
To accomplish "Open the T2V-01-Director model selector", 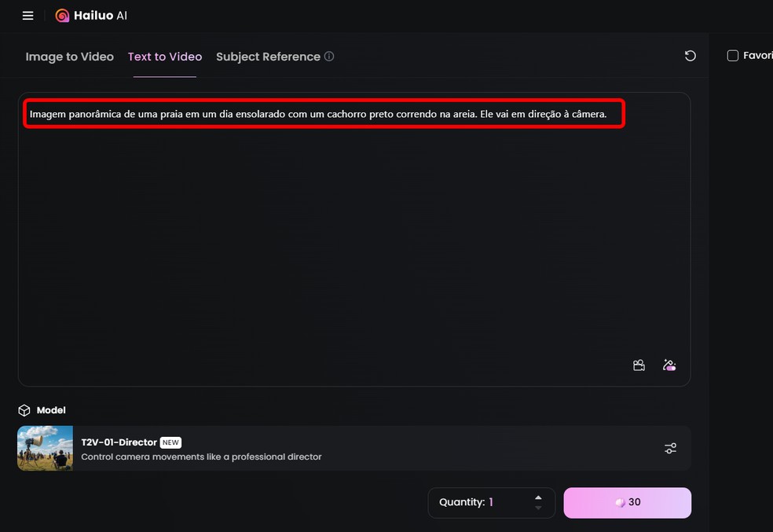I will (x=354, y=448).
